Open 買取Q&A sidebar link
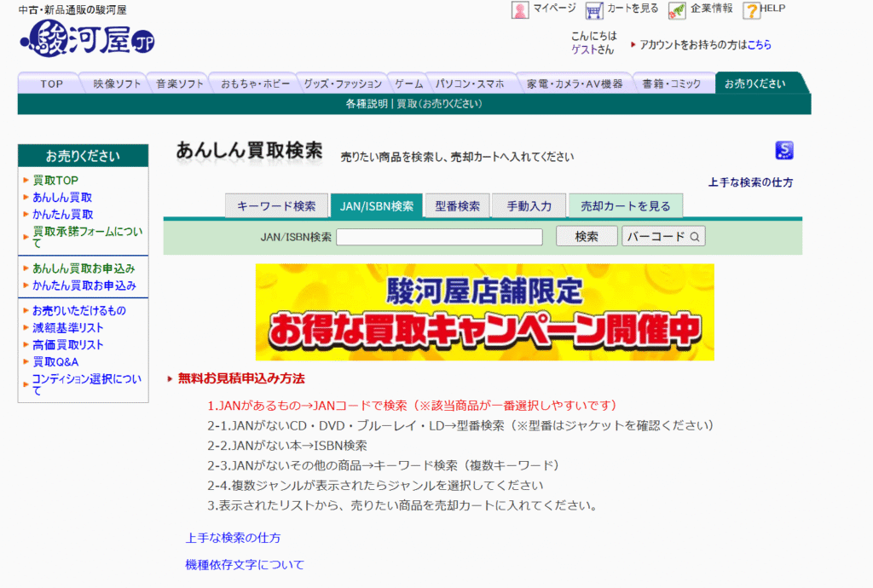 (55, 361)
